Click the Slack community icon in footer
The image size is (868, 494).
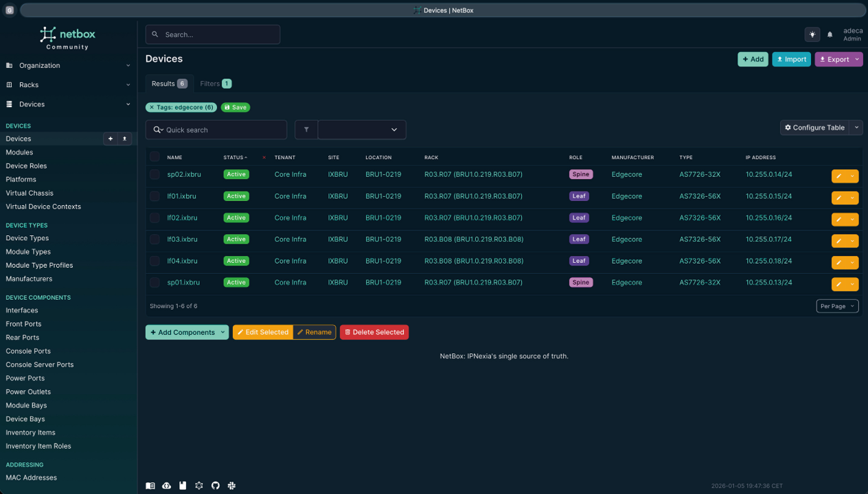232,486
